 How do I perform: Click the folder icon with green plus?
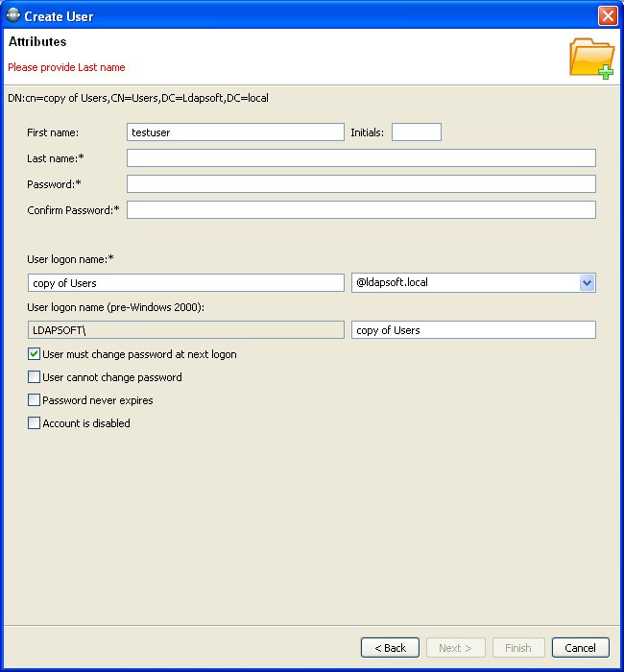[591, 58]
